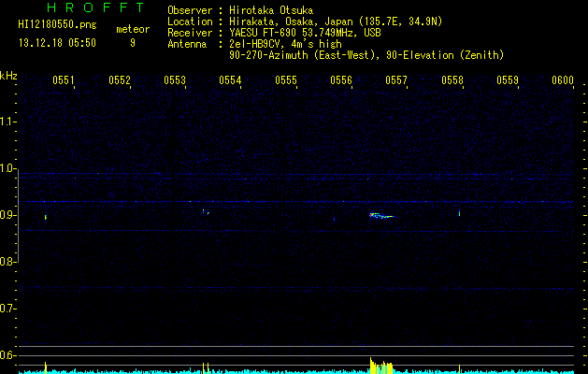Click the 0.9 kHz frequency label
This screenshot has height=374, width=588.
[x=7, y=215]
